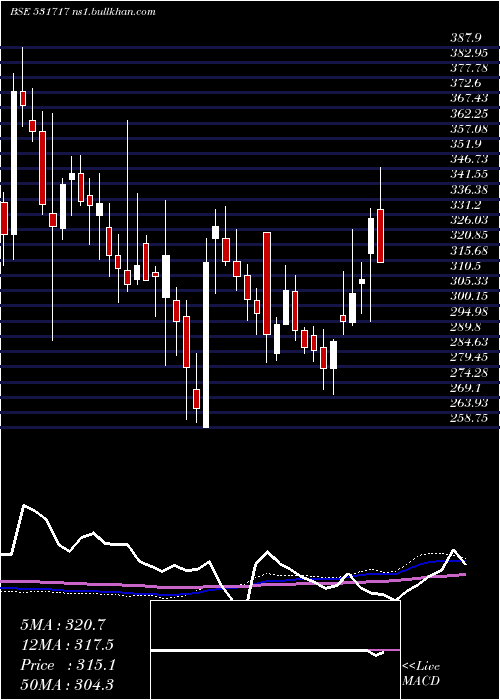Click the 258.75 price axis value
The width and height of the screenshot is (500, 700).
469,418
